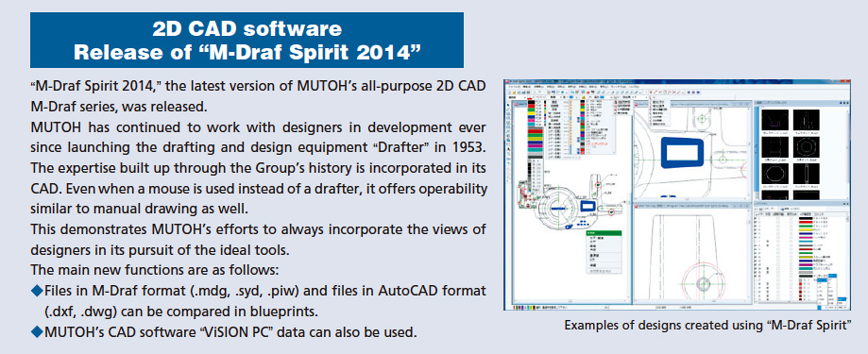This screenshot has width=868, height=354.
Task: Select the hexagon nut thumbnail in component panel
Action: (807, 147)
